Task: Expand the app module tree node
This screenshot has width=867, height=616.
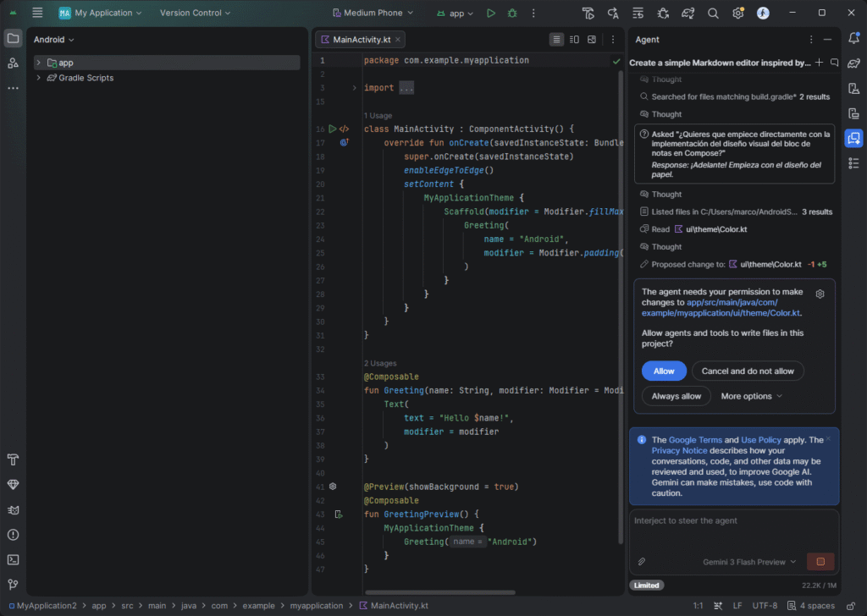Action: click(38, 63)
